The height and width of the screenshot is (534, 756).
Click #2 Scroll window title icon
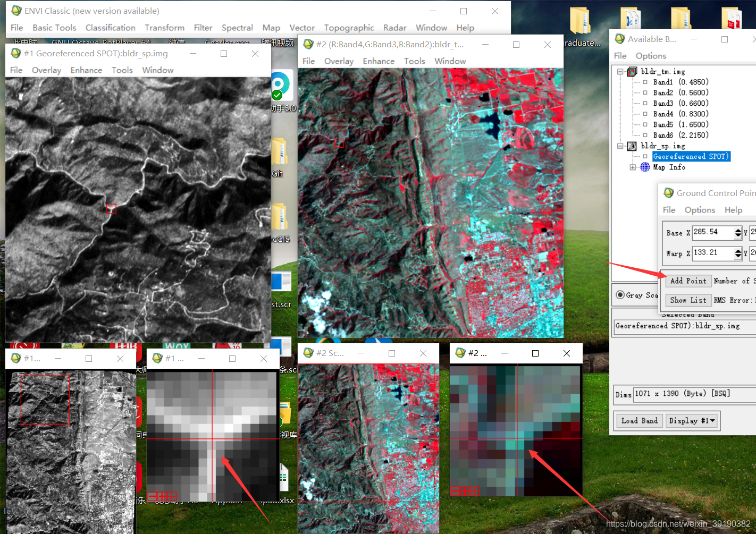pyautogui.click(x=308, y=353)
